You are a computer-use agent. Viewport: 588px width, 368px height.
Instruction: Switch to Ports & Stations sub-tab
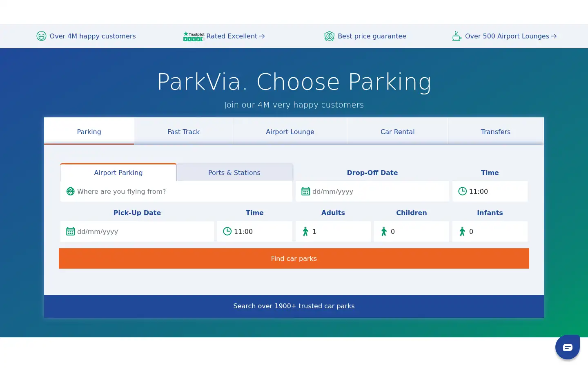(x=234, y=172)
